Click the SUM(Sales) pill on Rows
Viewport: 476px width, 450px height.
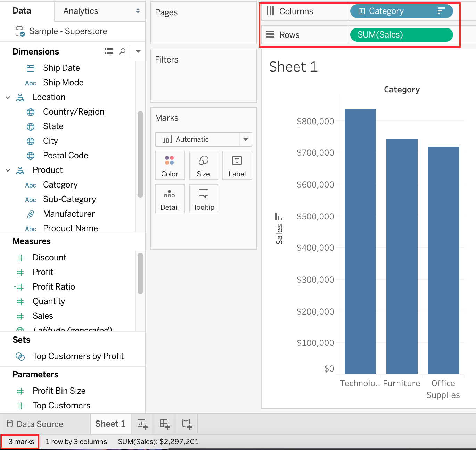pos(401,35)
